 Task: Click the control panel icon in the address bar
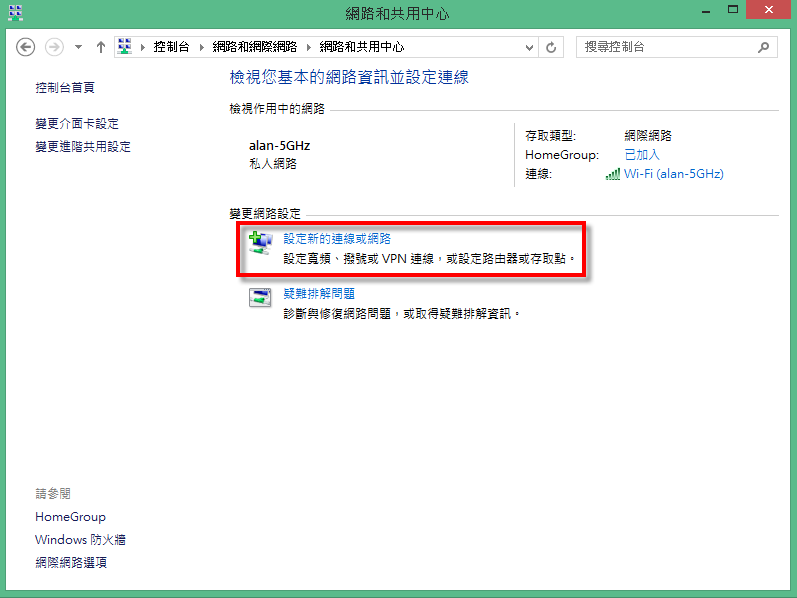tap(125, 47)
